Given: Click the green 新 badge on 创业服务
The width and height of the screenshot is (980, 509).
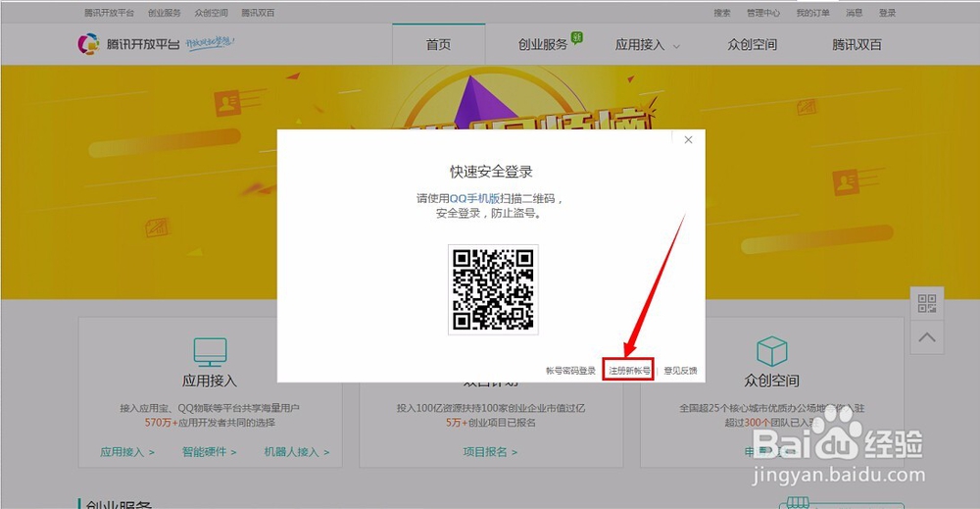Looking at the screenshot, I should pyautogui.click(x=577, y=37).
